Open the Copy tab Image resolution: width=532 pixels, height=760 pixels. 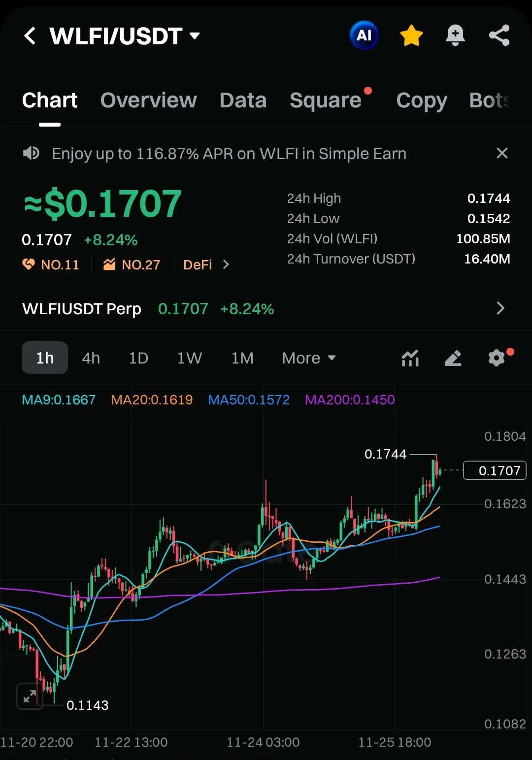(x=422, y=100)
